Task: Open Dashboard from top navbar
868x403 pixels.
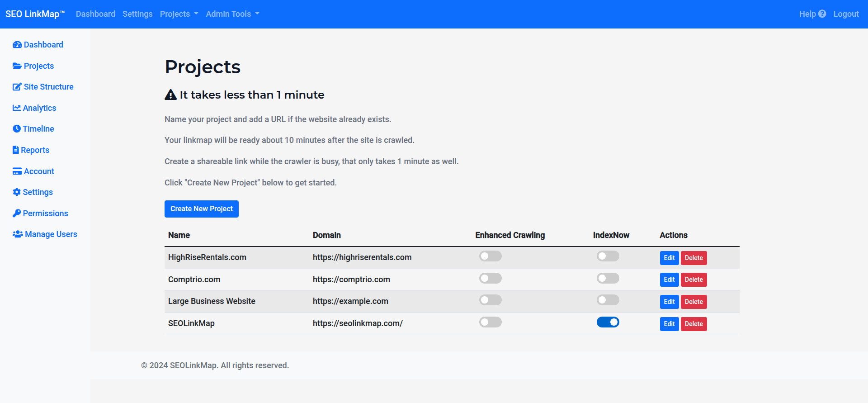Action: (95, 14)
